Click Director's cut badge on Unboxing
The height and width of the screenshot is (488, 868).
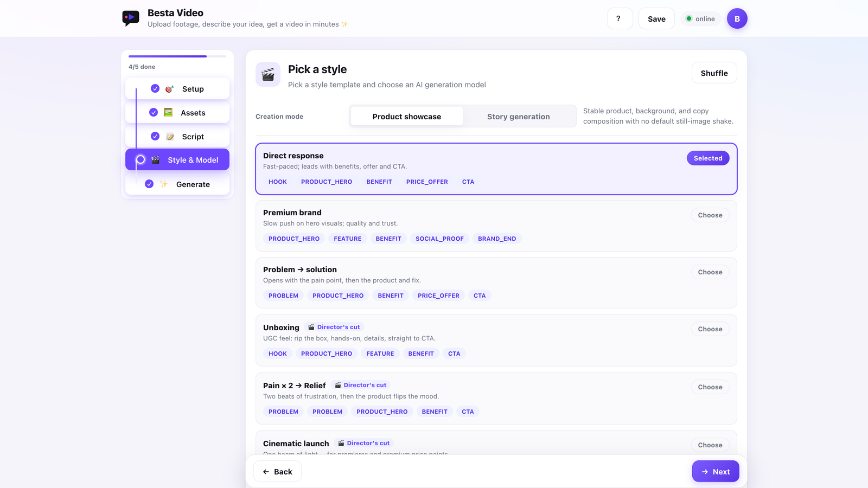[334, 327]
